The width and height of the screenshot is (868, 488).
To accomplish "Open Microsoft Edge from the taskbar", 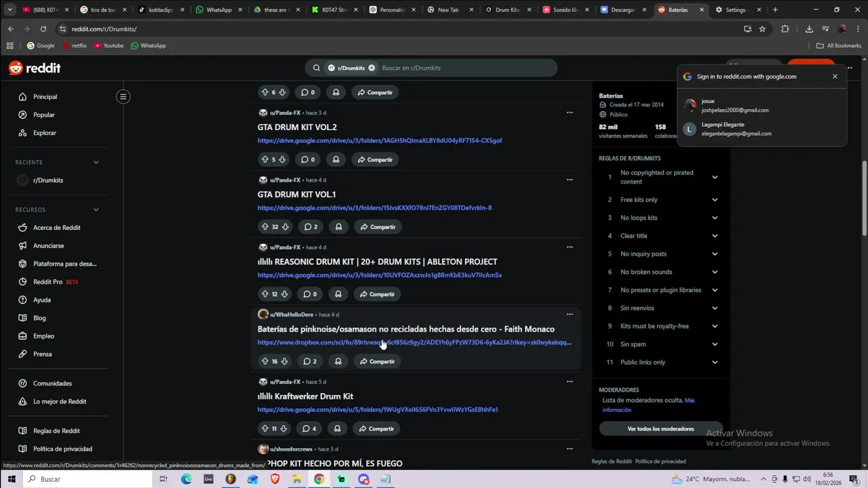I will click(x=186, y=479).
